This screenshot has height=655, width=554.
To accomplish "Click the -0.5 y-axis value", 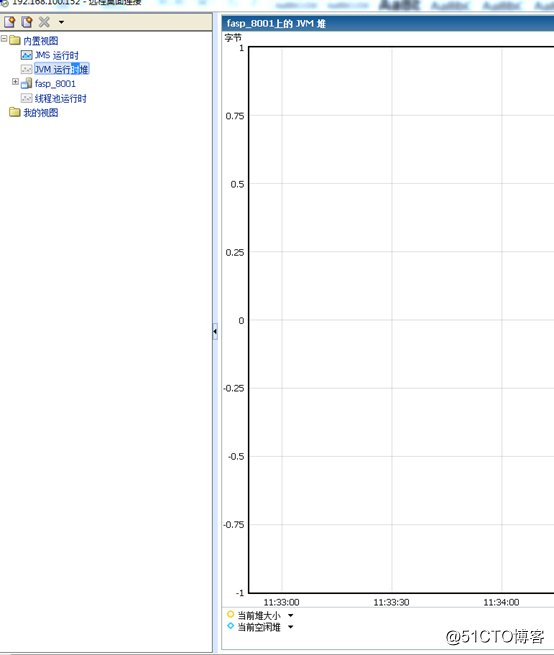I will pos(236,457).
